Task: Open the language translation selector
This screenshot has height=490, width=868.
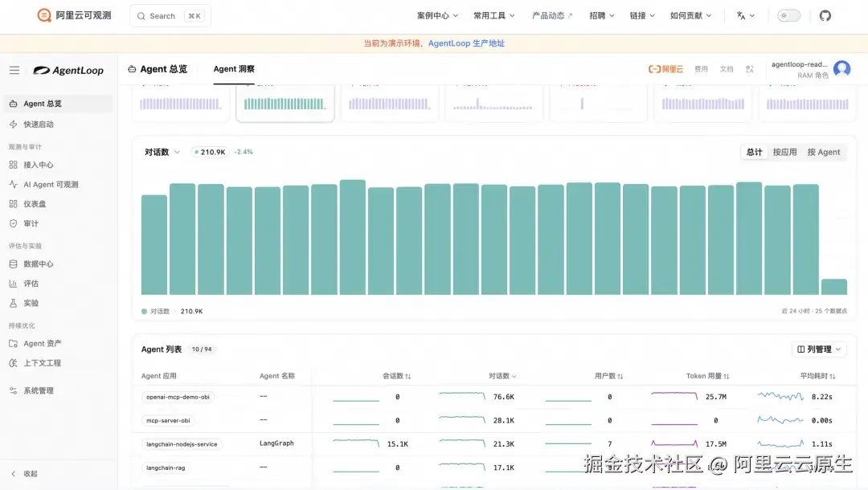Action: click(x=746, y=15)
